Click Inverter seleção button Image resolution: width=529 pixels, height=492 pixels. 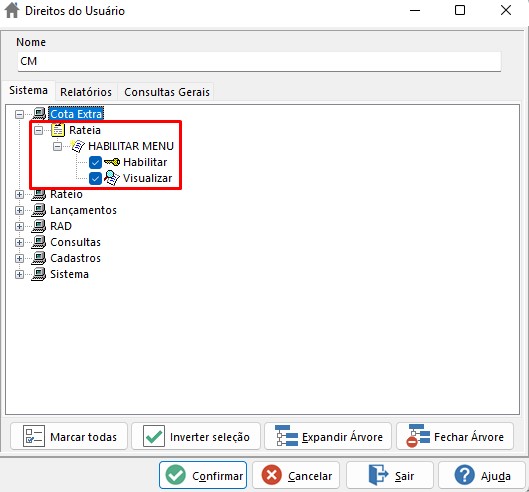pos(196,436)
